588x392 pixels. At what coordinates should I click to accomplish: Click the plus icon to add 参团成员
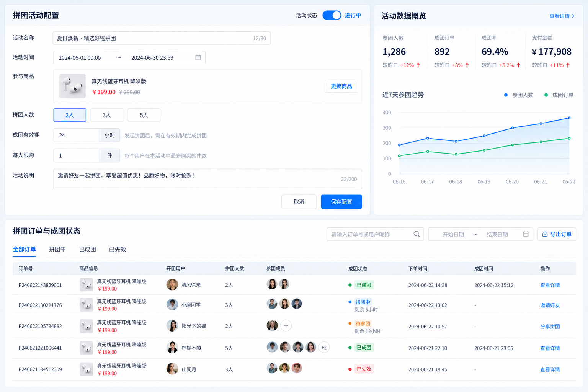[286, 325]
